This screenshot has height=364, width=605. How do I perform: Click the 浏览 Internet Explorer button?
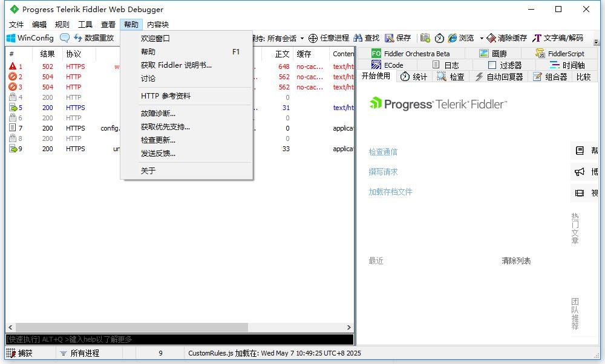[460, 37]
